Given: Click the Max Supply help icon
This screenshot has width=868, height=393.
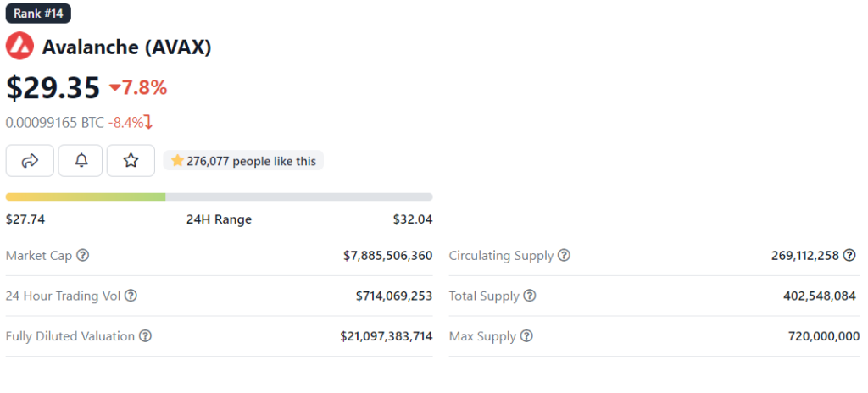Looking at the screenshot, I should click(527, 336).
